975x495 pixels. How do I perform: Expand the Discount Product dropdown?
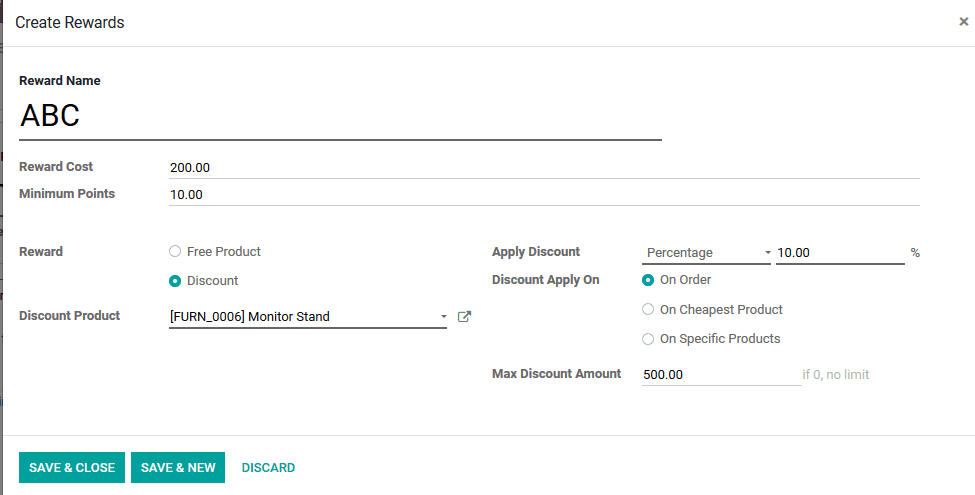pos(443,317)
